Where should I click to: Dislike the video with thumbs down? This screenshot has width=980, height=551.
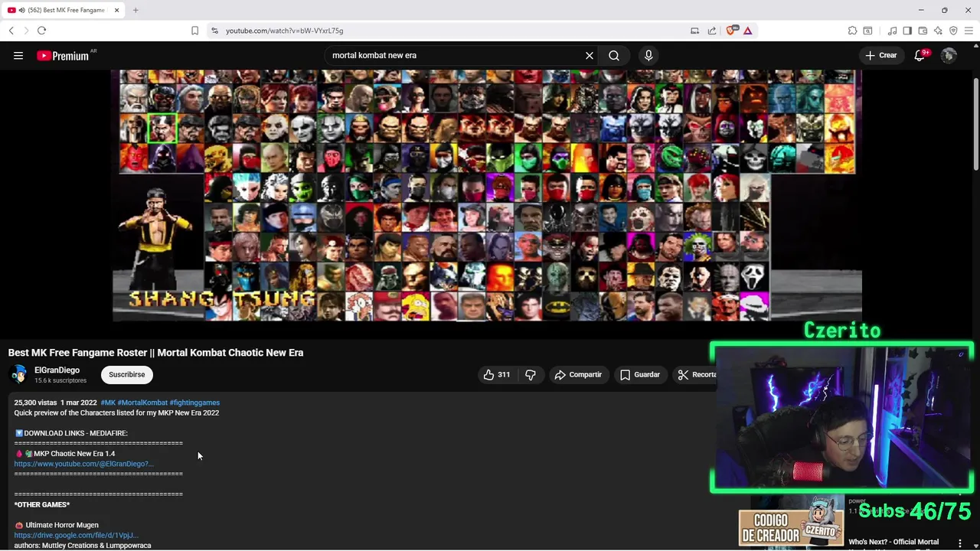click(530, 374)
